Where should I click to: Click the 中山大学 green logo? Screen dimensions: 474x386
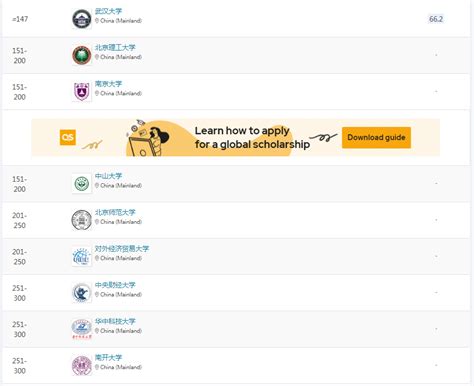click(x=82, y=184)
